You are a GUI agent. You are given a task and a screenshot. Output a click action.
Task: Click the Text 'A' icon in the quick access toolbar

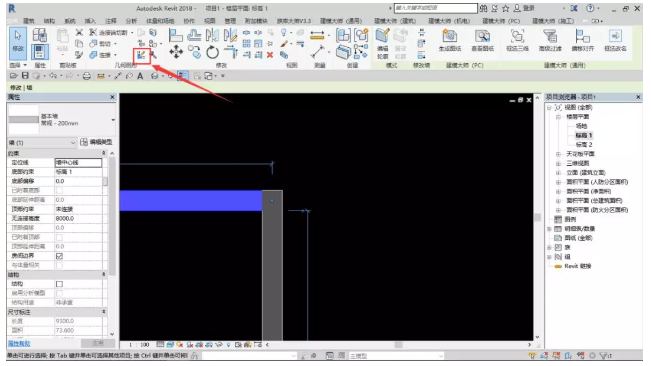[x=140, y=76]
